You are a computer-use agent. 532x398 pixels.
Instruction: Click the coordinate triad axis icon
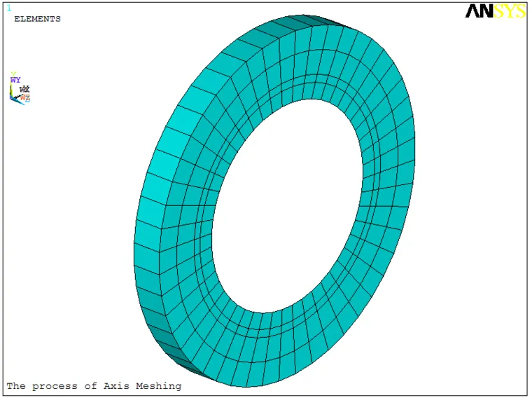[x=20, y=88]
